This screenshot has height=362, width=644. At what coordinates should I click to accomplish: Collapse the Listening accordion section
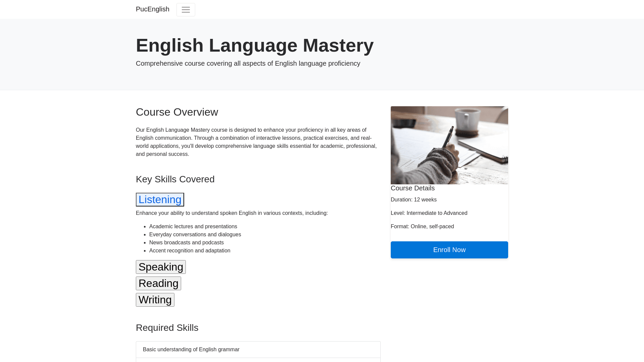coord(160,199)
